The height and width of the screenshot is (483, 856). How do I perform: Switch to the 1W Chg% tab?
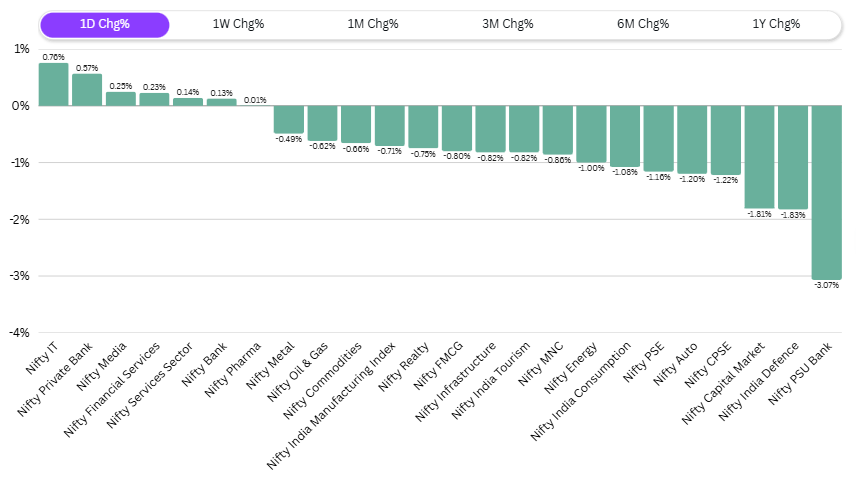point(238,24)
